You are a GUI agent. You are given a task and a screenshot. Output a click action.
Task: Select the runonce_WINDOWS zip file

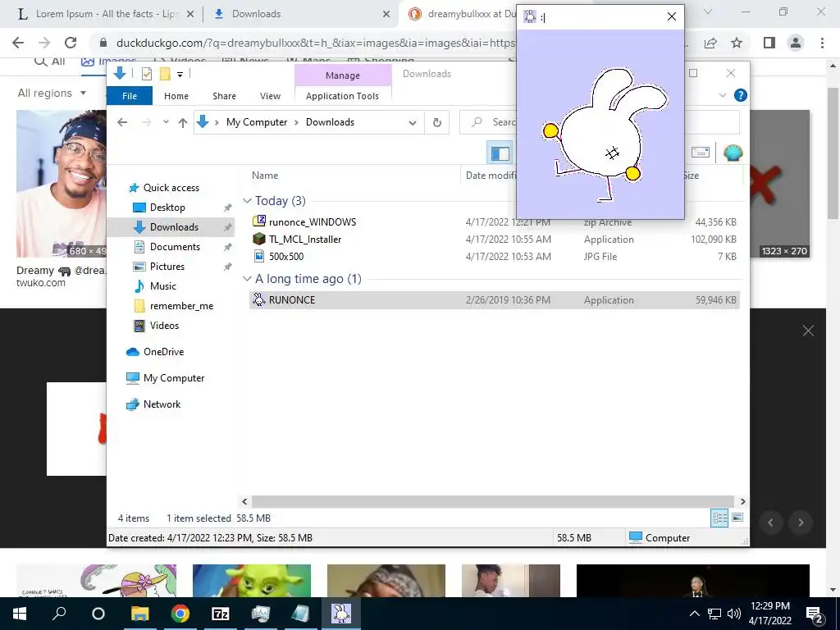click(313, 221)
